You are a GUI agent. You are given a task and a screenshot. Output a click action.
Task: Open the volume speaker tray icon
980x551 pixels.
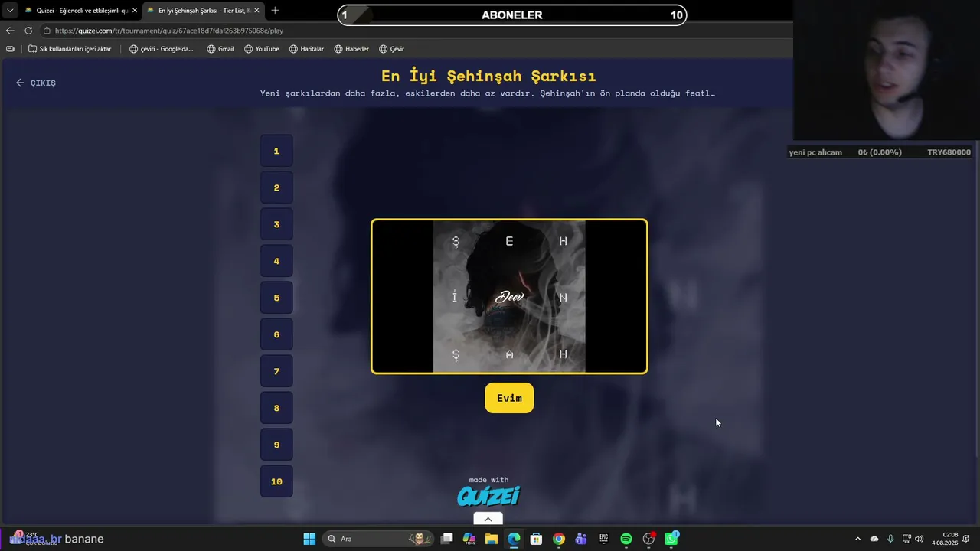tap(919, 539)
